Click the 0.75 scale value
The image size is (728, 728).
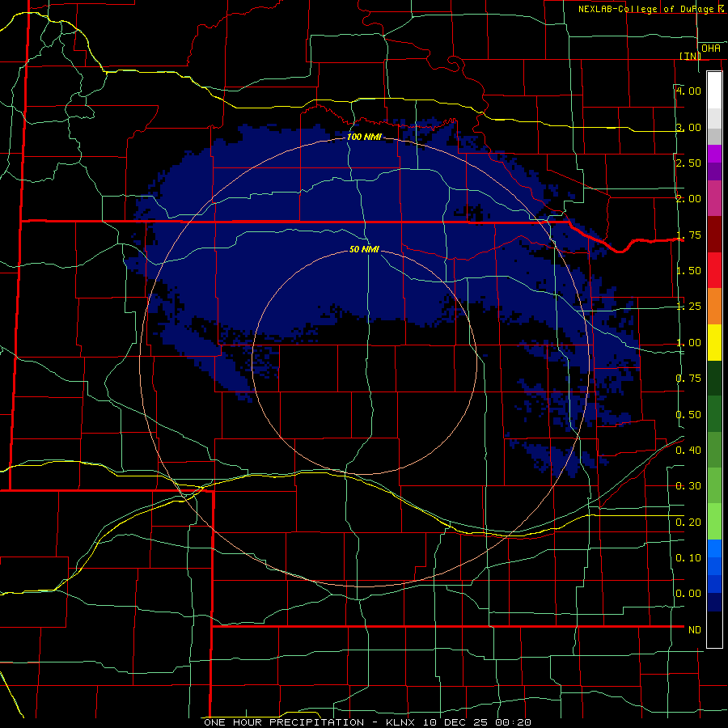(688, 379)
